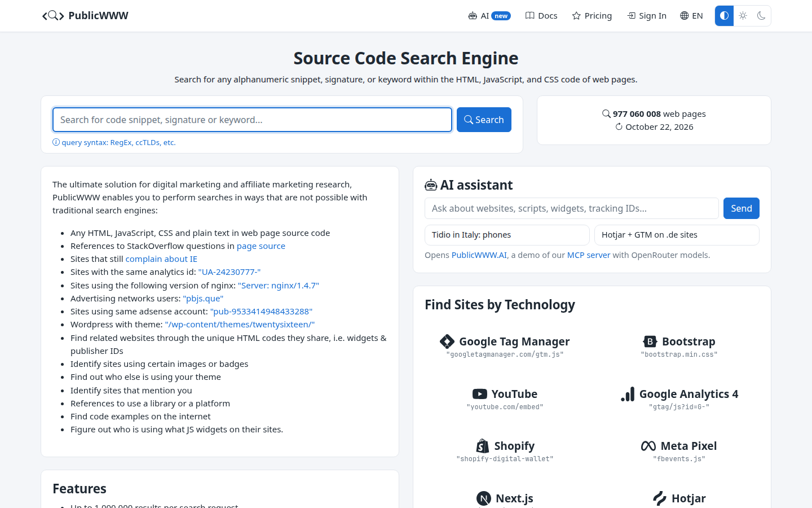812x508 pixels.
Task: Click the Shopify bag icon
Action: tap(483, 446)
